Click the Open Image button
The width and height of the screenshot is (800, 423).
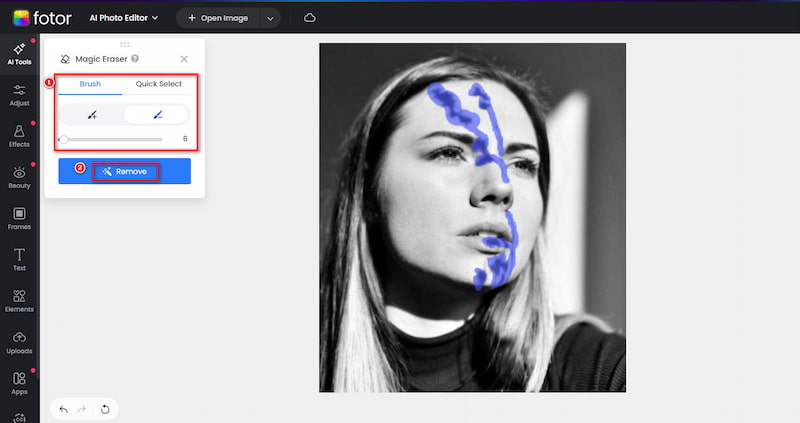click(x=218, y=18)
